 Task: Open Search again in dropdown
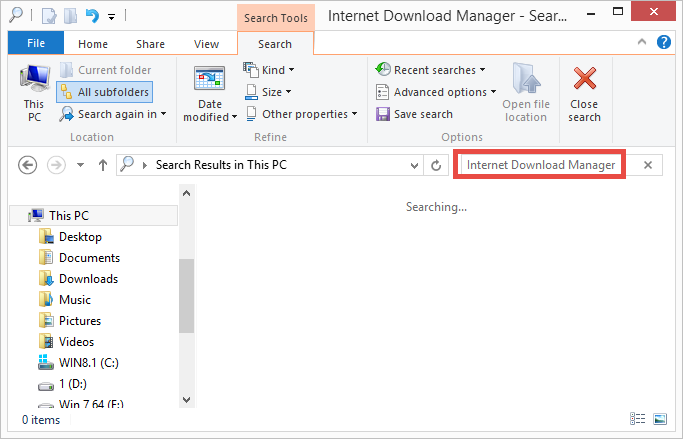click(x=113, y=114)
